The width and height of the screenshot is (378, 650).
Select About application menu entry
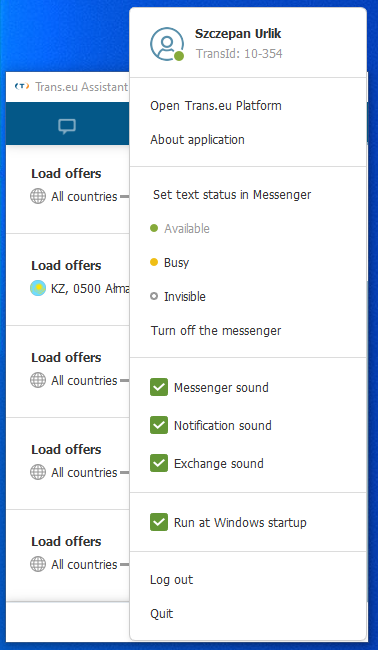click(x=197, y=140)
